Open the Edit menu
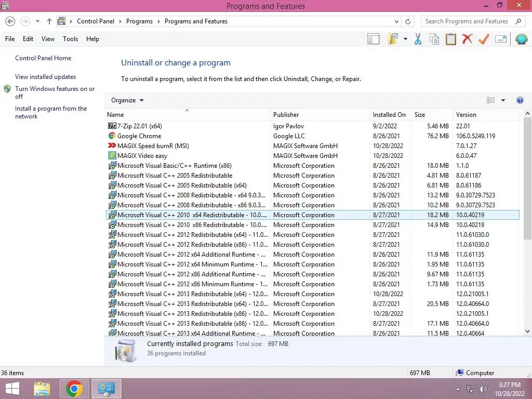The image size is (532, 399). tap(28, 39)
